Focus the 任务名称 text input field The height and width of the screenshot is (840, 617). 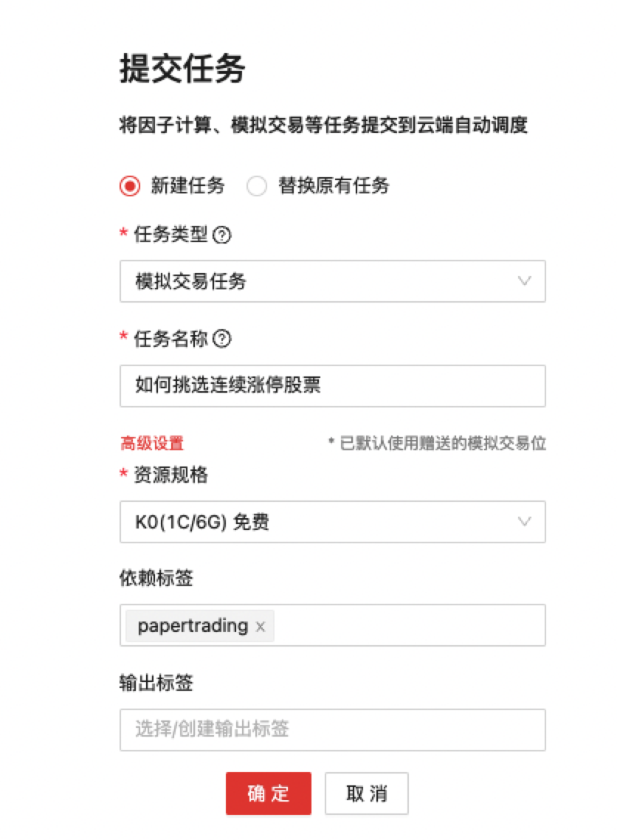coord(332,385)
